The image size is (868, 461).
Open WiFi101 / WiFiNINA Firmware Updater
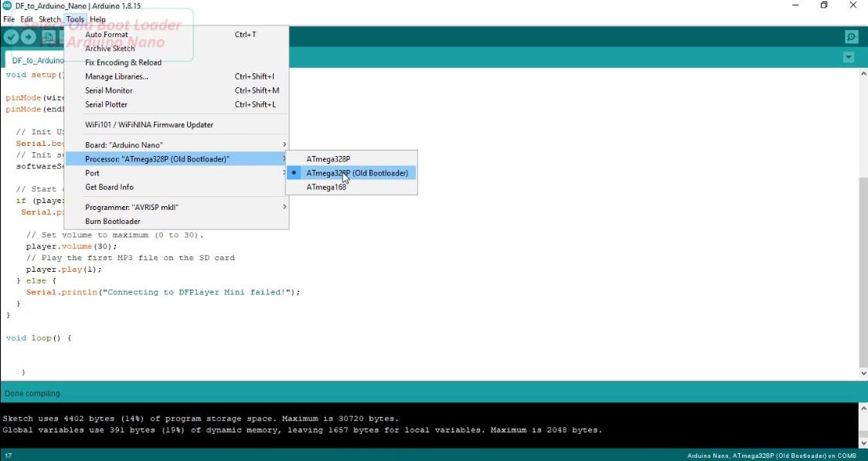(x=176, y=125)
